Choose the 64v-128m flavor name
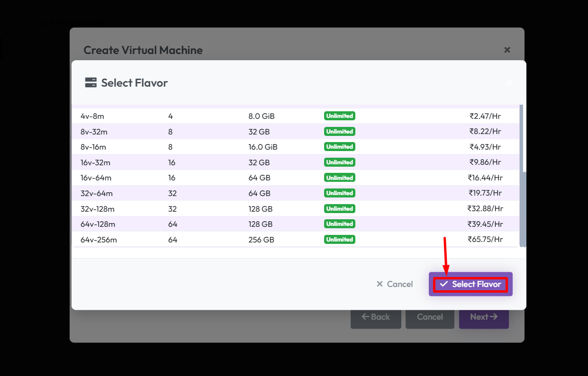Viewport: 588px width, 376px height. click(98, 224)
